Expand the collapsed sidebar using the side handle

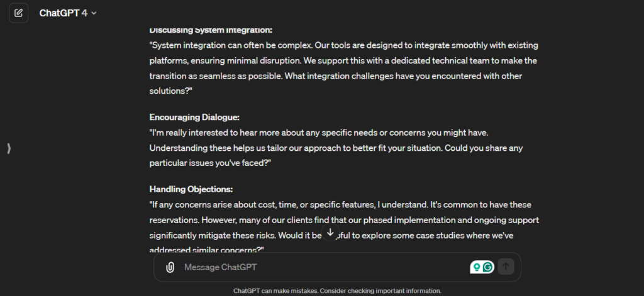[x=8, y=148]
